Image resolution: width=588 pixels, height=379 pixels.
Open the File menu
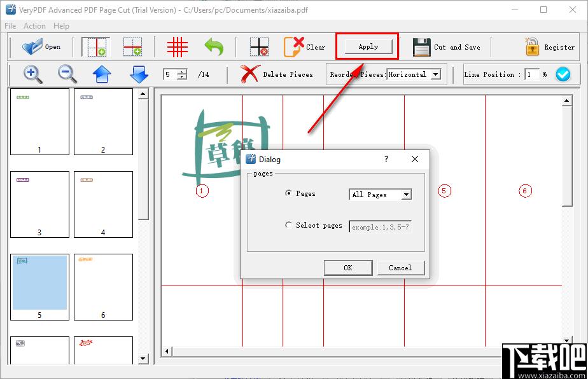tap(10, 26)
